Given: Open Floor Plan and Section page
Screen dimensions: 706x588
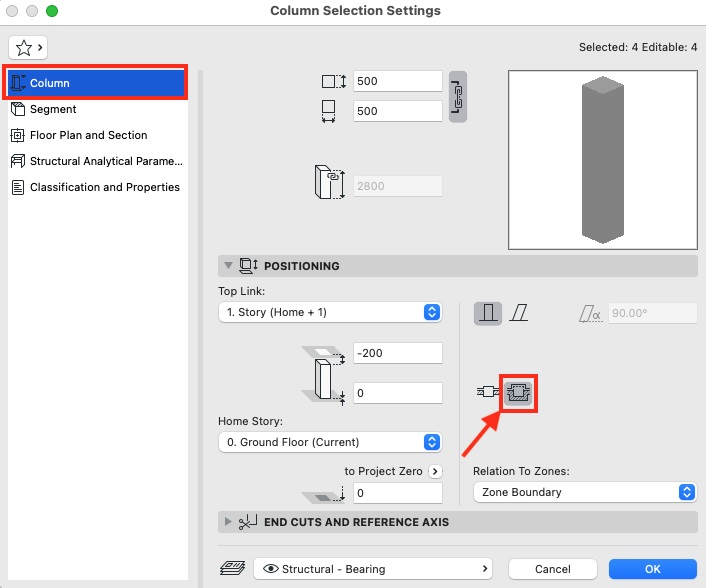Looking at the screenshot, I should [88, 135].
